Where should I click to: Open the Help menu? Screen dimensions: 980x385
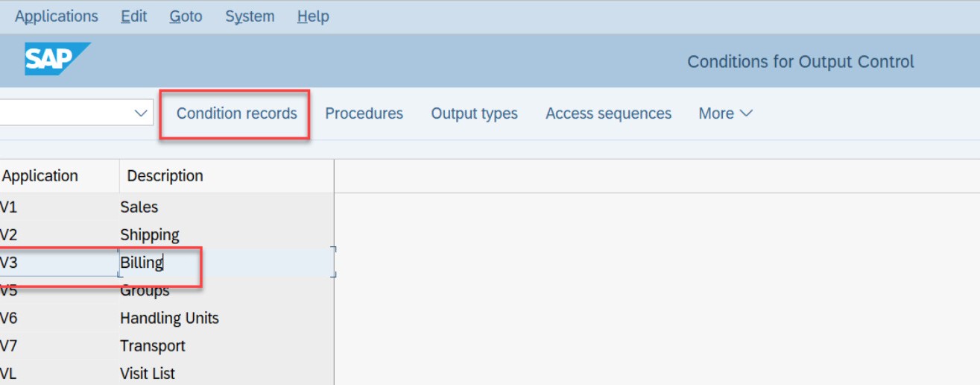pos(313,16)
